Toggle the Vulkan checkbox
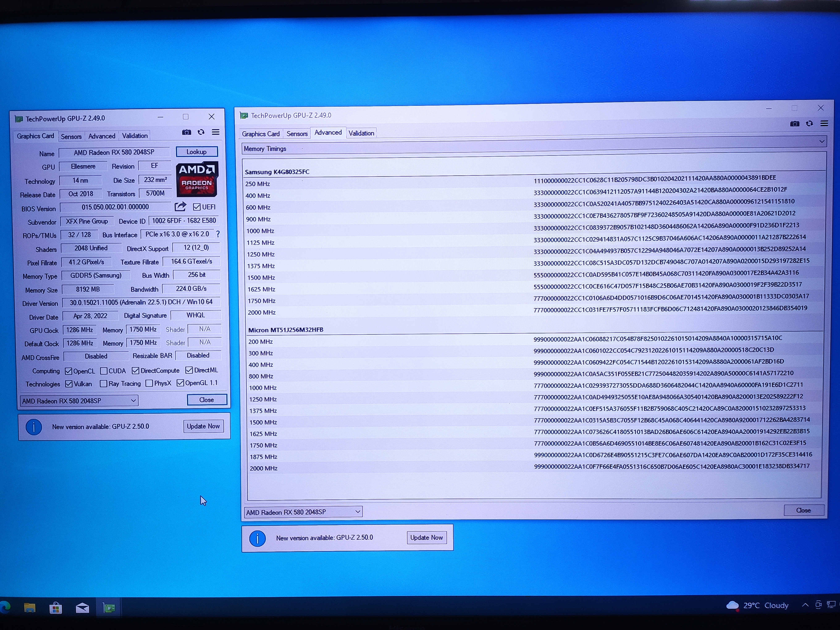840x630 pixels. pyautogui.click(x=69, y=384)
